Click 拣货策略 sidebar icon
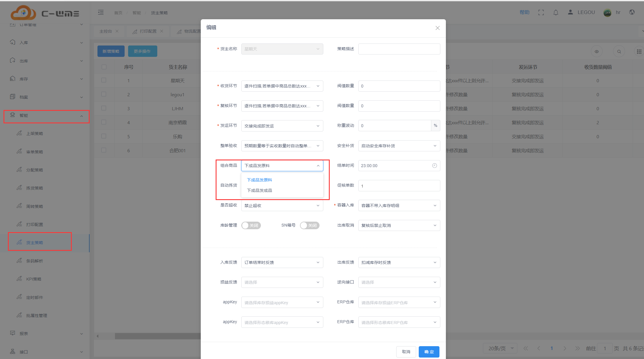The height and width of the screenshot is (359, 644). (x=19, y=188)
